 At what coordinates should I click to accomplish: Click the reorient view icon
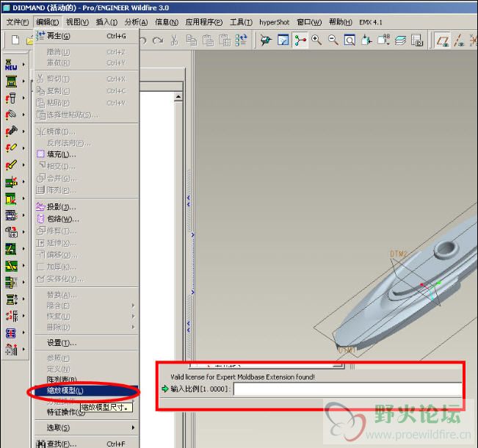pos(366,40)
